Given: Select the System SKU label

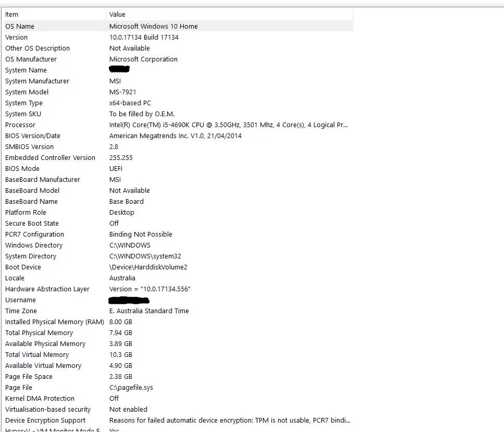Looking at the screenshot, I should point(23,114).
